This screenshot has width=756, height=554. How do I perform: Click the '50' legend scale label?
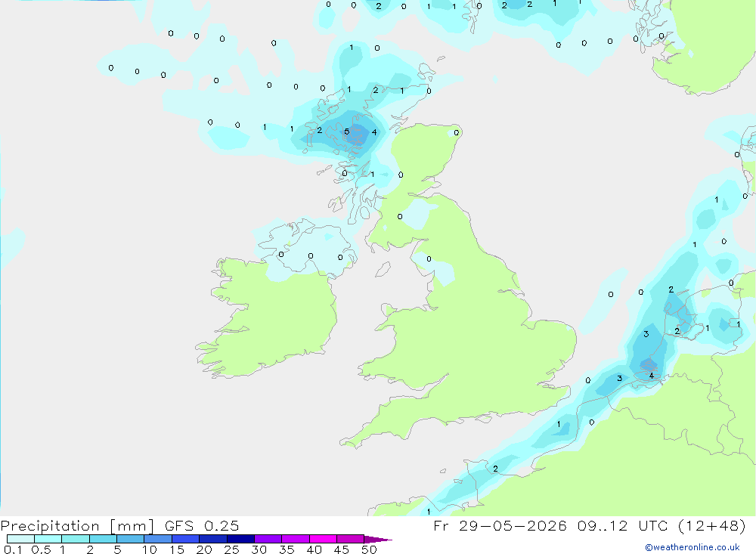370,549
